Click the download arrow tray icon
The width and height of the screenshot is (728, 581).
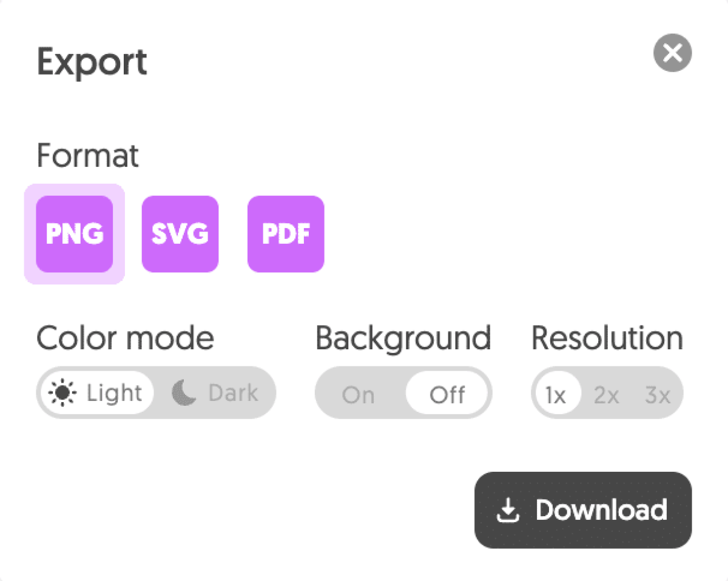508,511
